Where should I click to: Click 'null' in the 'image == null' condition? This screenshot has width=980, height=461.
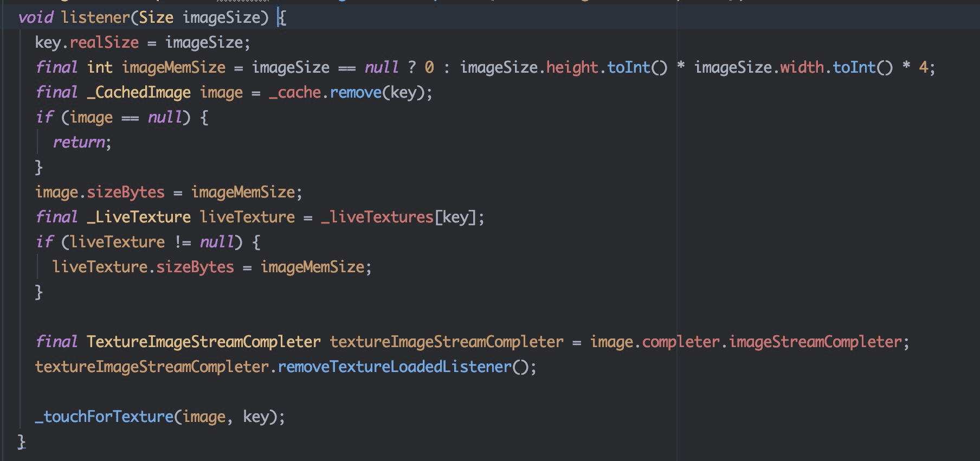coord(165,117)
